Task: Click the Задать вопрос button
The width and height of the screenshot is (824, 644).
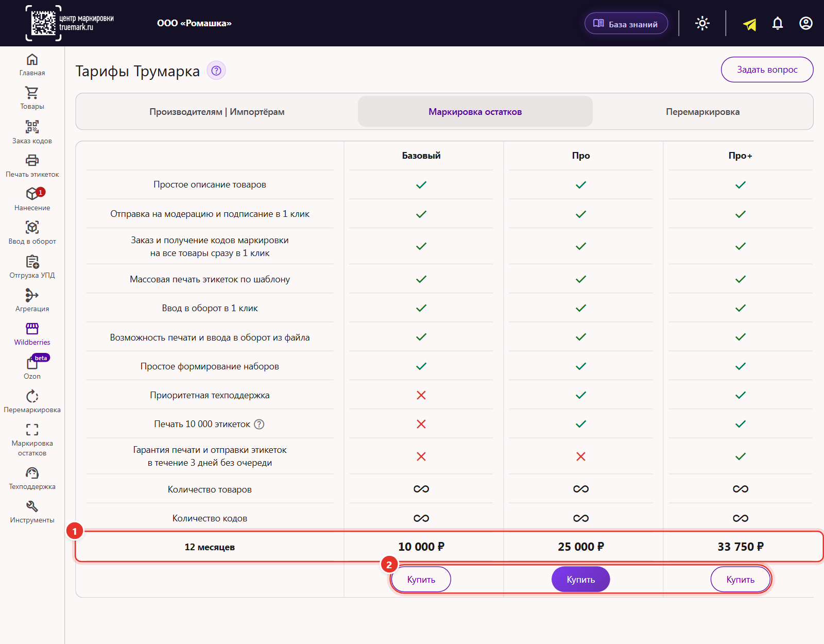Action: pos(767,70)
